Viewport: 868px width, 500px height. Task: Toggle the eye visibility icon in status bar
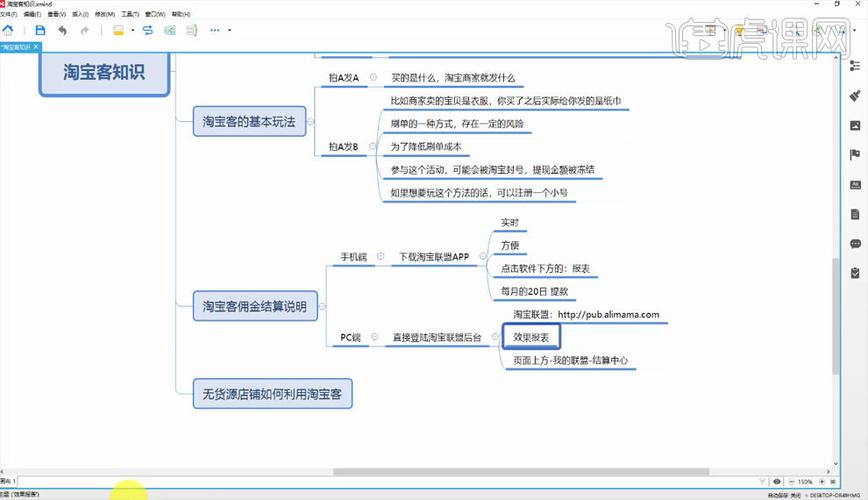777,482
